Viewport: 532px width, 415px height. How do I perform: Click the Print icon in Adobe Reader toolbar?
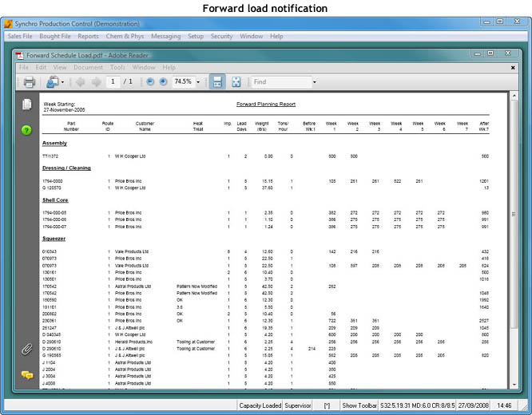coord(30,82)
